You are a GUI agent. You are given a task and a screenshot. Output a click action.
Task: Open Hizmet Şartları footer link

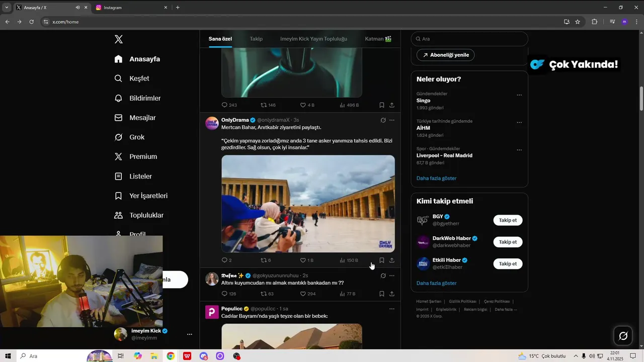(429, 301)
